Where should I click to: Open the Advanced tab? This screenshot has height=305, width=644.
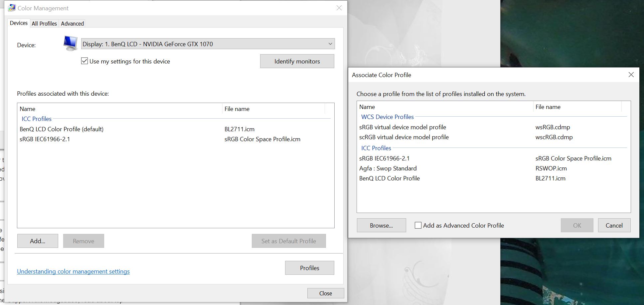pos(72,24)
